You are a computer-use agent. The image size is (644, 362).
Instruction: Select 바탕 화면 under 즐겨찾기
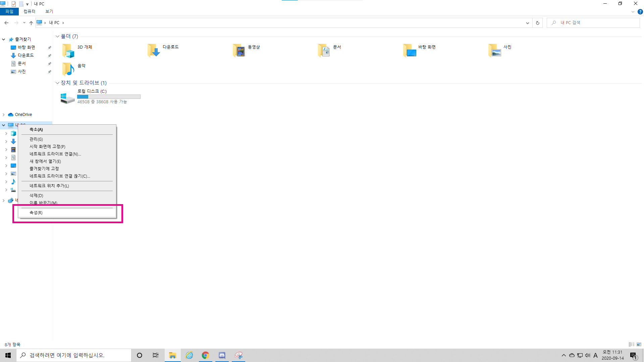point(26,48)
